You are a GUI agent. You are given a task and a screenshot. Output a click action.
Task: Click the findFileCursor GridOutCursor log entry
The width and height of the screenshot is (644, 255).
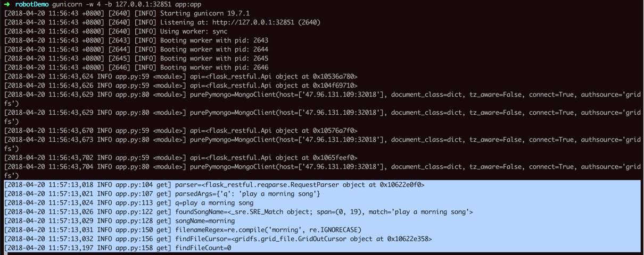point(303,239)
